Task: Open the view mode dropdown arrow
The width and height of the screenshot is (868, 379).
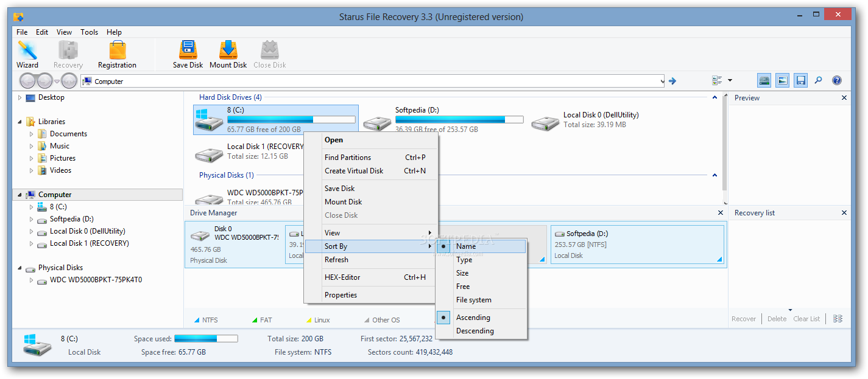Action: click(730, 80)
